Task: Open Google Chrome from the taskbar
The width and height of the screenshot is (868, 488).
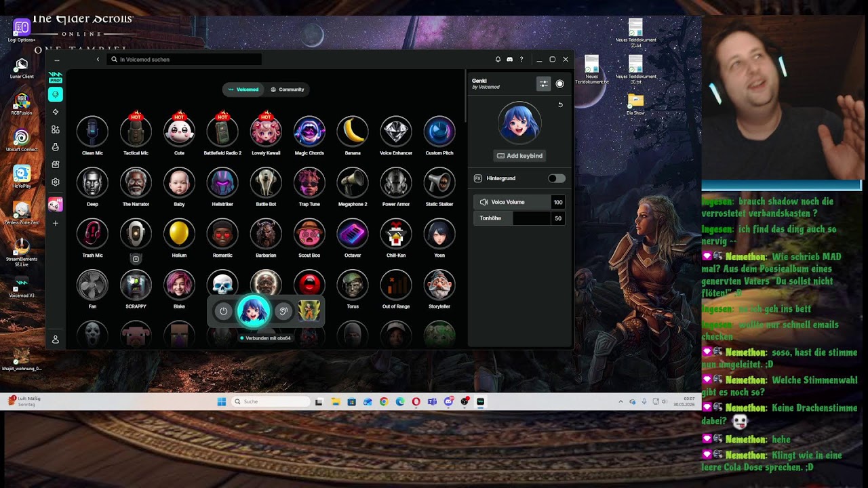Action: [384, 402]
